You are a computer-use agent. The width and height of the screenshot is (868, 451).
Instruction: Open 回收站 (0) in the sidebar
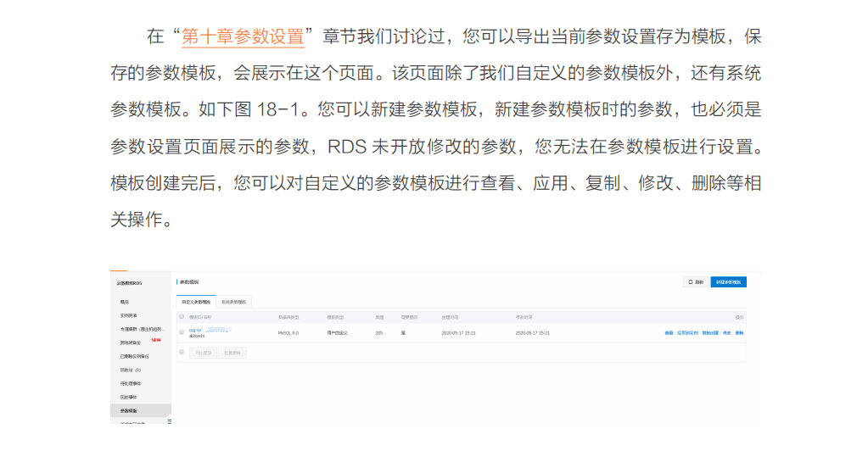(131, 370)
